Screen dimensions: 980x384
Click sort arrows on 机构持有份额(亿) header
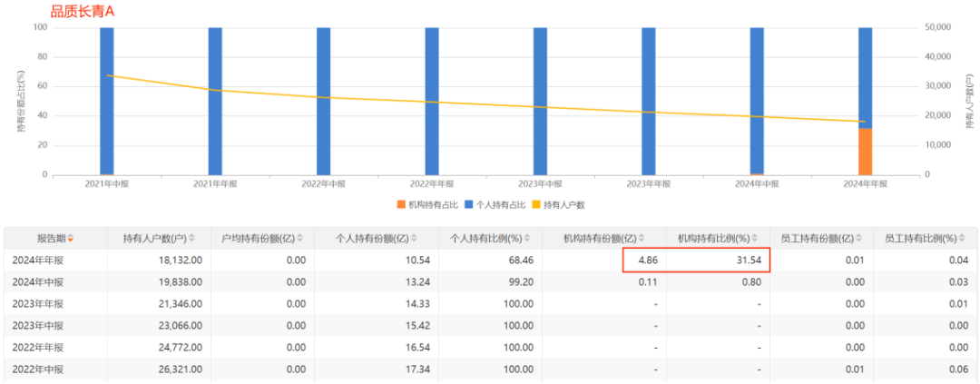pos(643,238)
